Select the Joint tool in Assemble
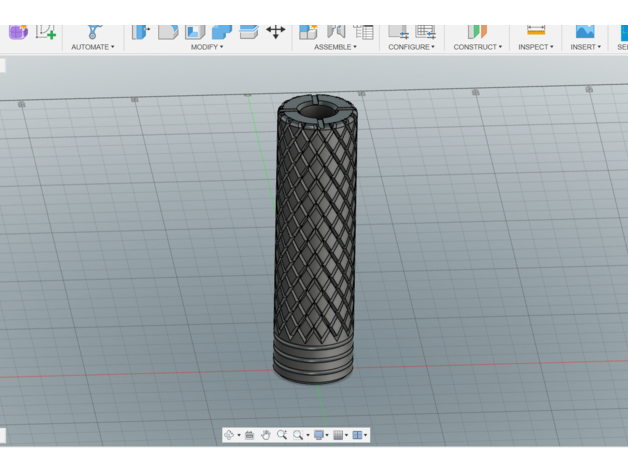Viewport: 628px width, 472px height. 336,32
